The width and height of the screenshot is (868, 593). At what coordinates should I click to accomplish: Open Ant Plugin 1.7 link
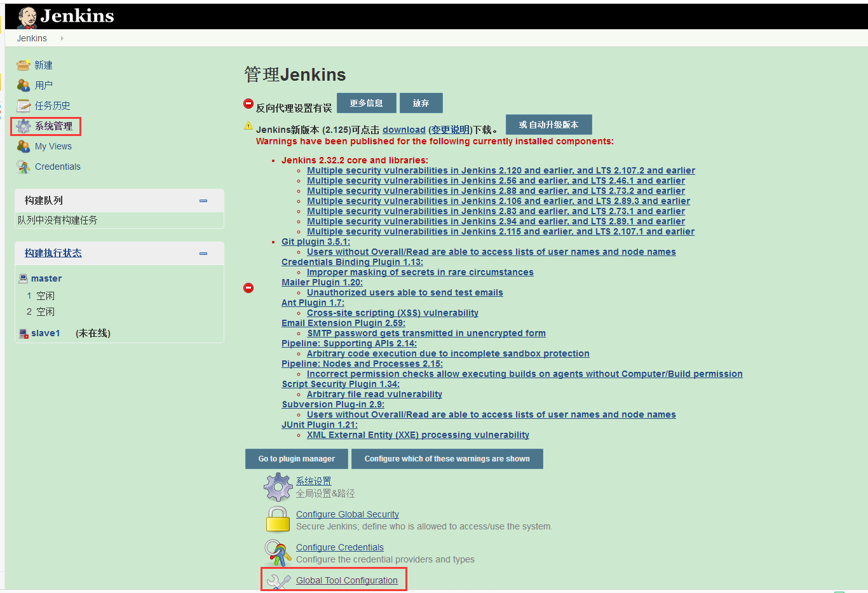click(313, 303)
